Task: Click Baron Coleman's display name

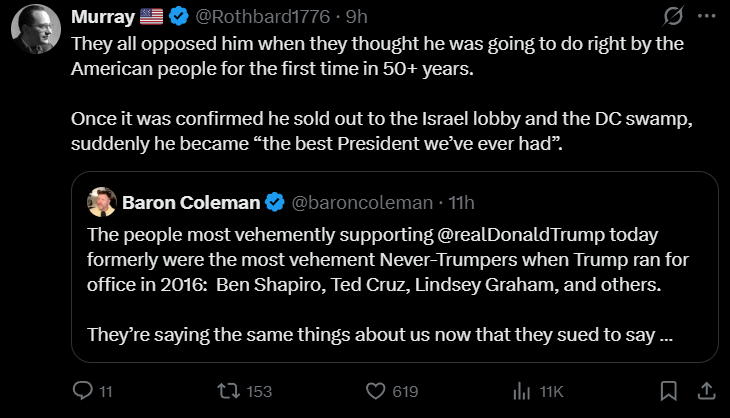Action: click(x=191, y=203)
